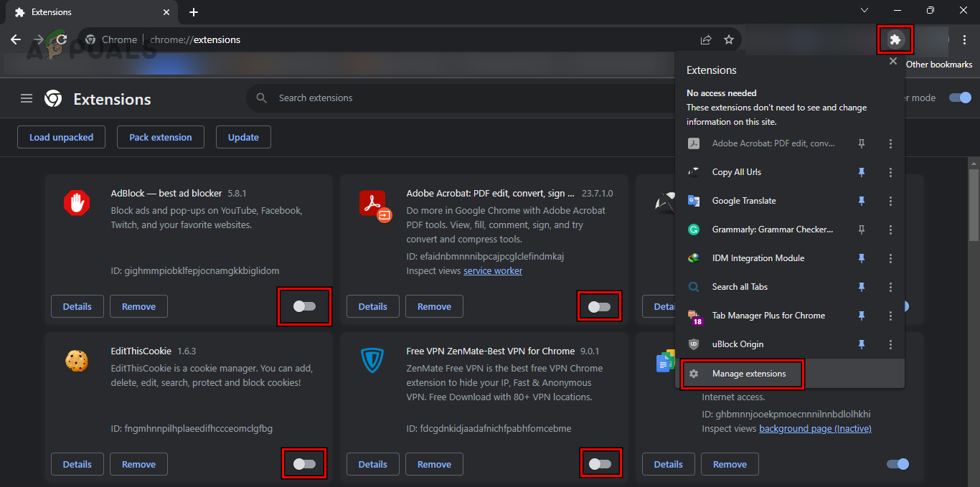Bookmark this page with the star icon
980x487 pixels.
tap(729, 39)
